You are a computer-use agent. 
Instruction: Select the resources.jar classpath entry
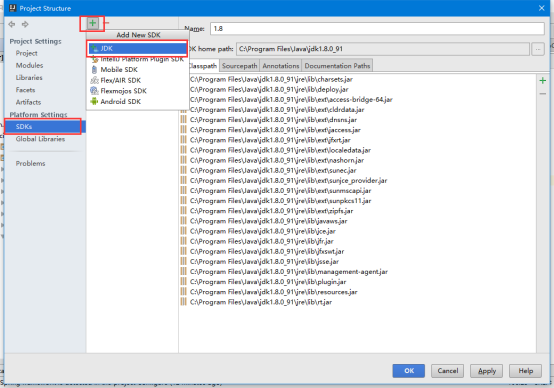[273, 292]
